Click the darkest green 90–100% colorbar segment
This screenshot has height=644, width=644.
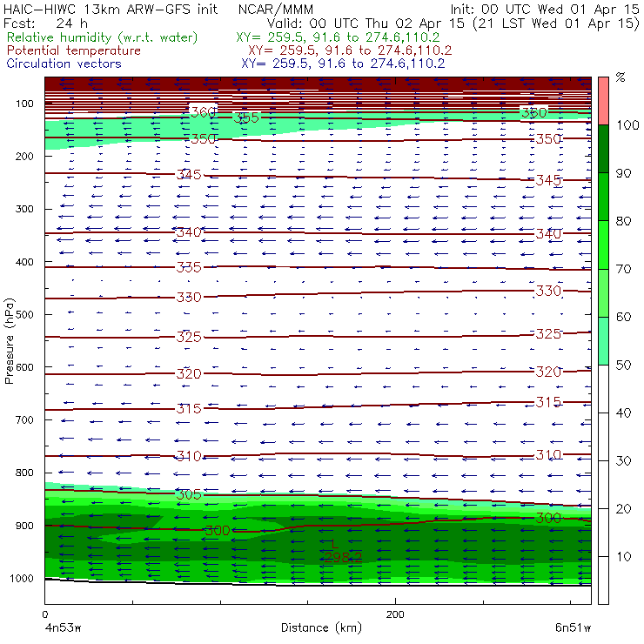tap(603, 149)
